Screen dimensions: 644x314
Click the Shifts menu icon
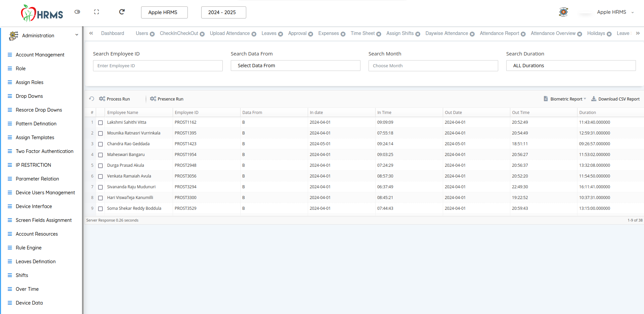(10, 275)
